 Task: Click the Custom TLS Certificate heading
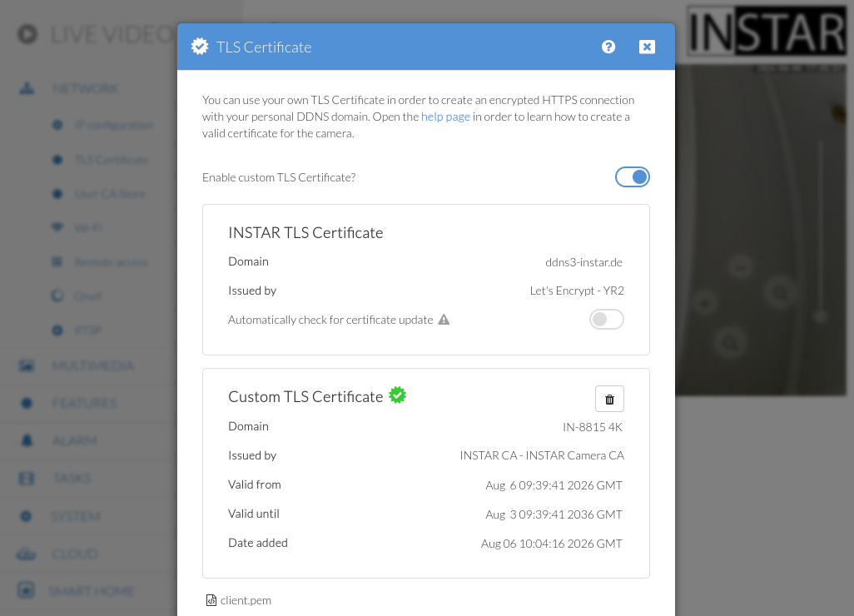pos(305,396)
